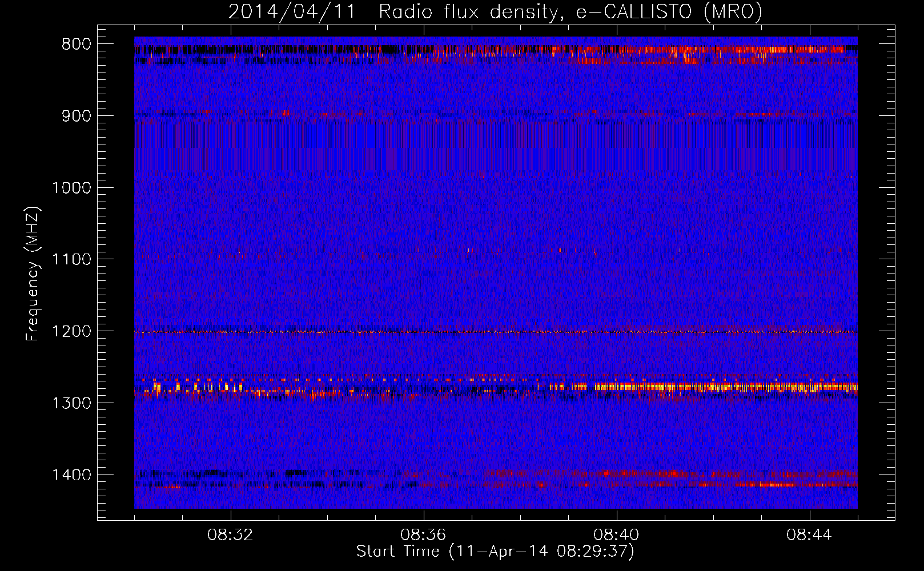
Task: Click the 1200 frequency tick label
Action: click(x=71, y=331)
